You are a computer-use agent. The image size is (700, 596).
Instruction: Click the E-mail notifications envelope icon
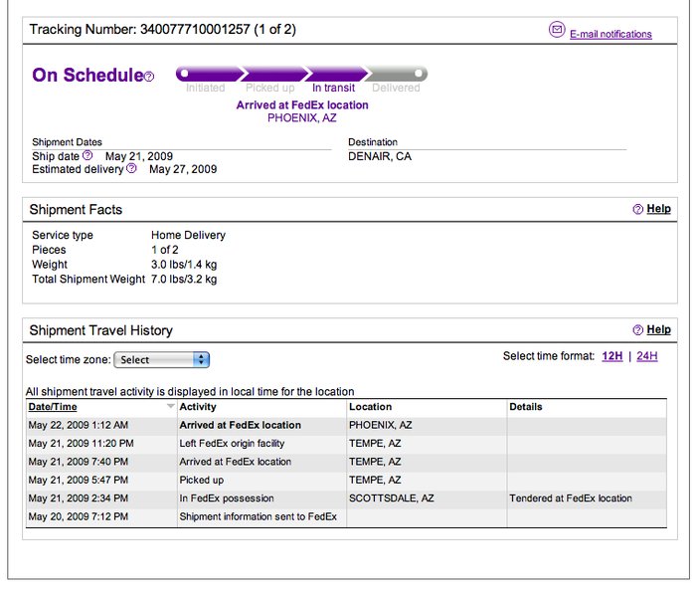[x=557, y=30]
